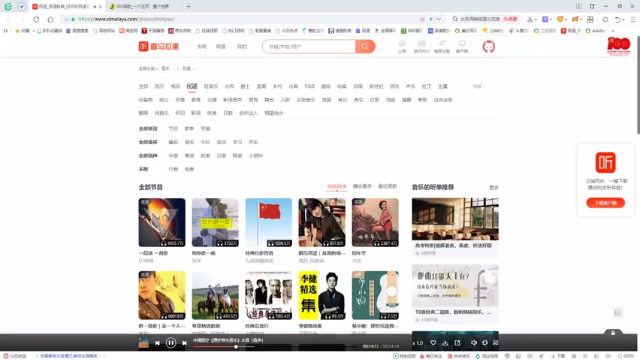Select the 全部 category link

143,86
